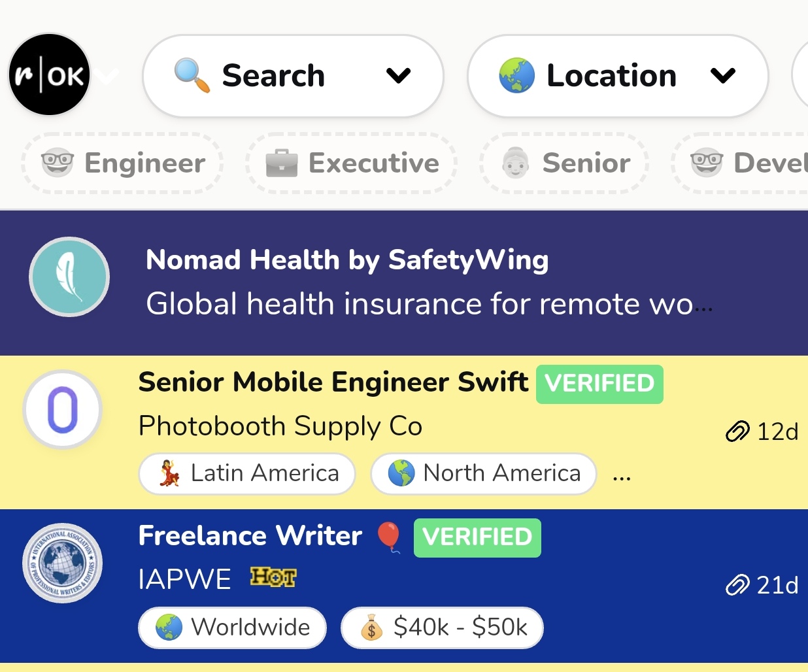
Task: Select the North America location tag
Action: (484, 473)
